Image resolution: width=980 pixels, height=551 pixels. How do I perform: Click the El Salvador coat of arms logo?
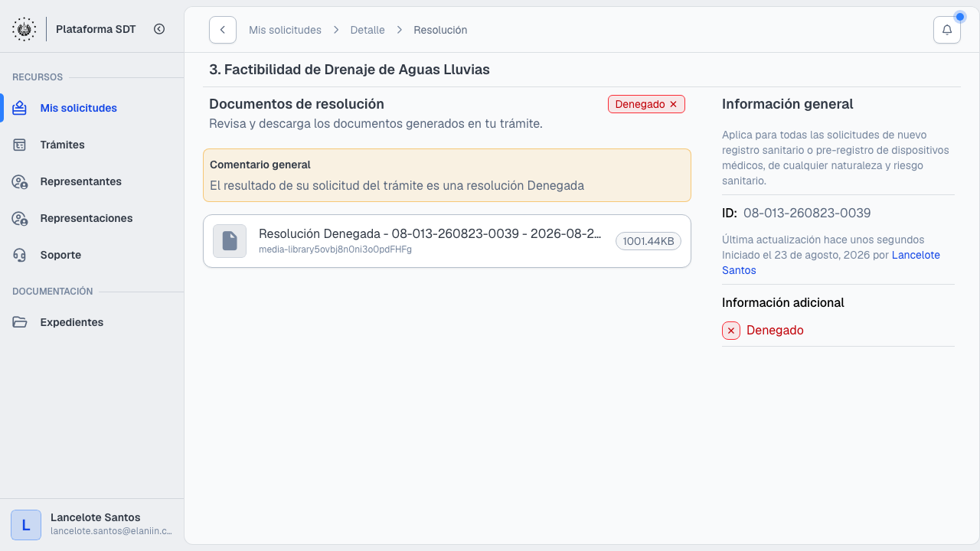[x=24, y=29]
